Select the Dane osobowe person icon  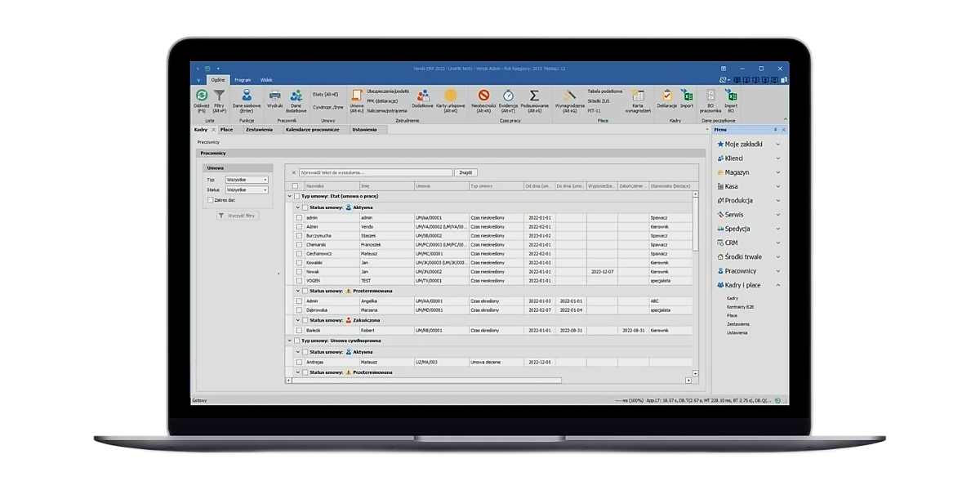coord(247,93)
